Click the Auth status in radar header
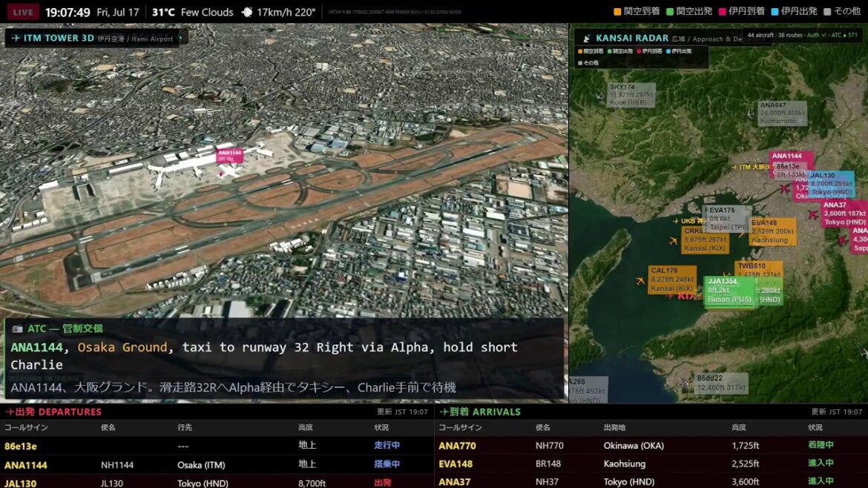Viewport: 868px width, 488px height. click(816, 35)
